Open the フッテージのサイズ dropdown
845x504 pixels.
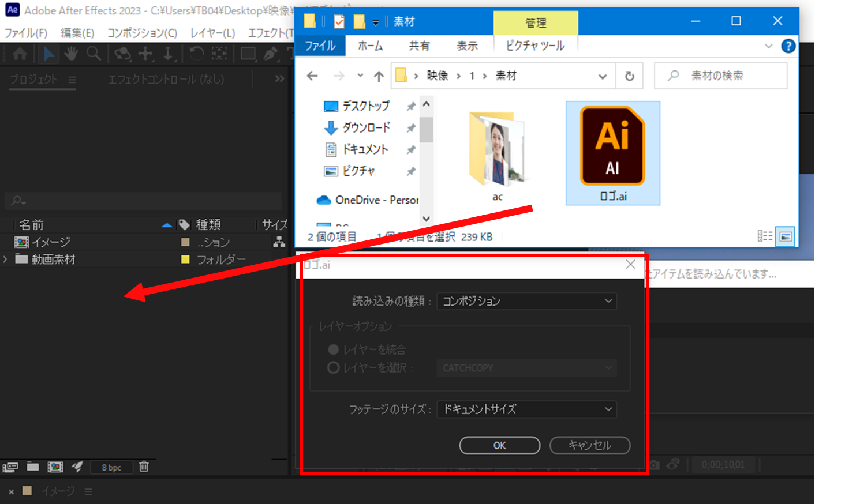[526, 409]
